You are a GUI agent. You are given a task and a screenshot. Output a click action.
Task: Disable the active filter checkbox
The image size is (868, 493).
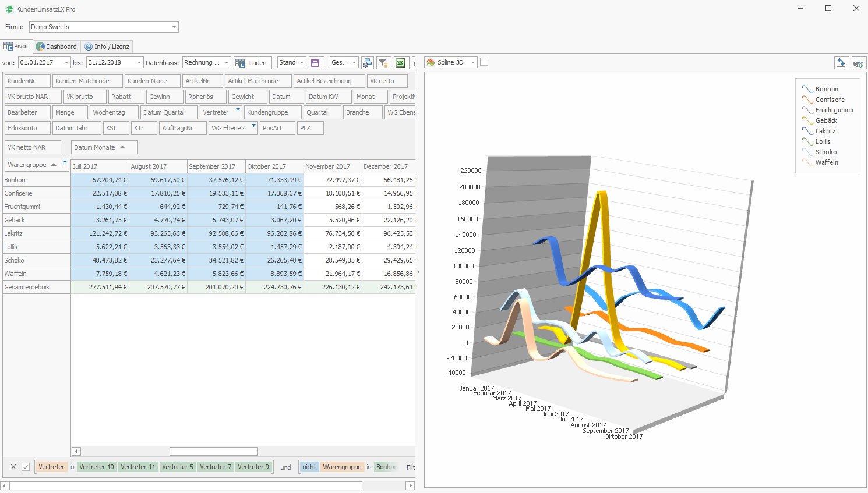(x=26, y=467)
